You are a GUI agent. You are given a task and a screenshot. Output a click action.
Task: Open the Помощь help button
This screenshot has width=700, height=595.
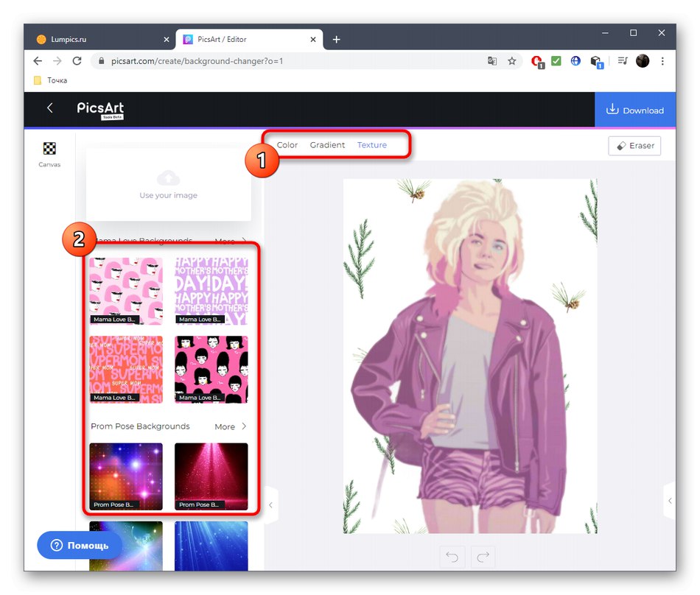point(80,545)
